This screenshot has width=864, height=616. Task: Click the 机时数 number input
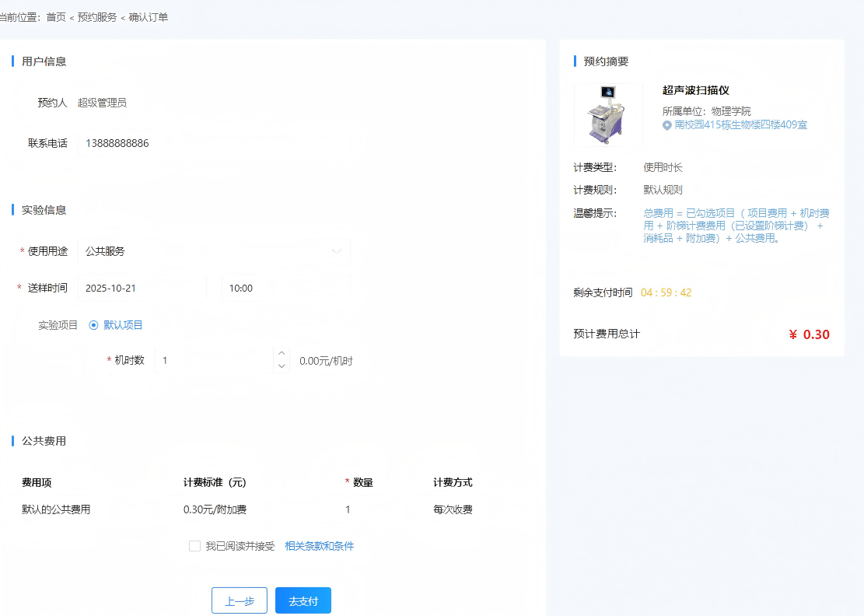[214, 360]
